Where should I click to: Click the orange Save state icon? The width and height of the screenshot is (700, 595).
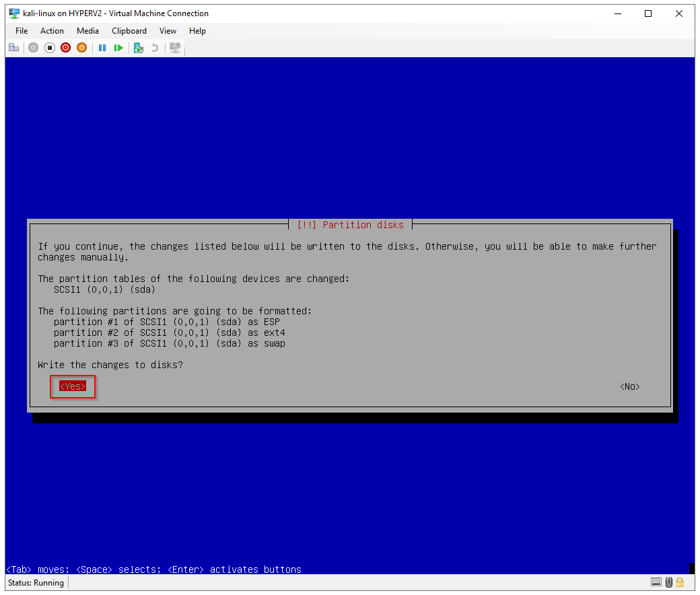pos(81,48)
